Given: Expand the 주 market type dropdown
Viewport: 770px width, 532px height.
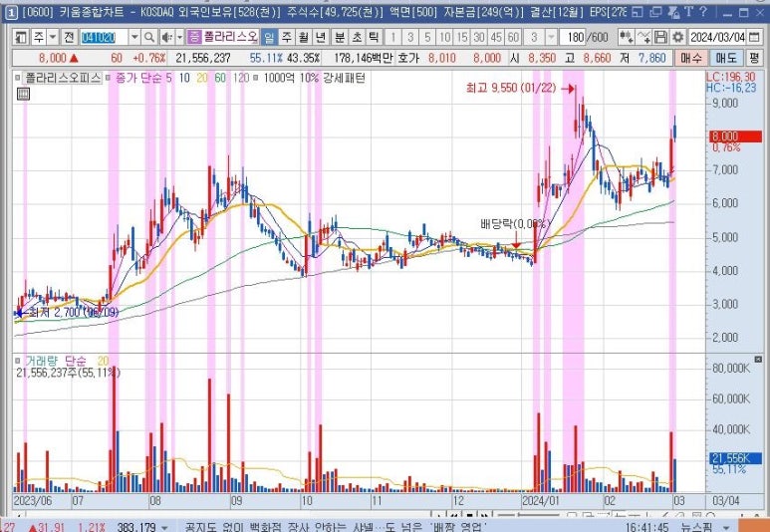Looking at the screenshot, I should pos(53,36).
